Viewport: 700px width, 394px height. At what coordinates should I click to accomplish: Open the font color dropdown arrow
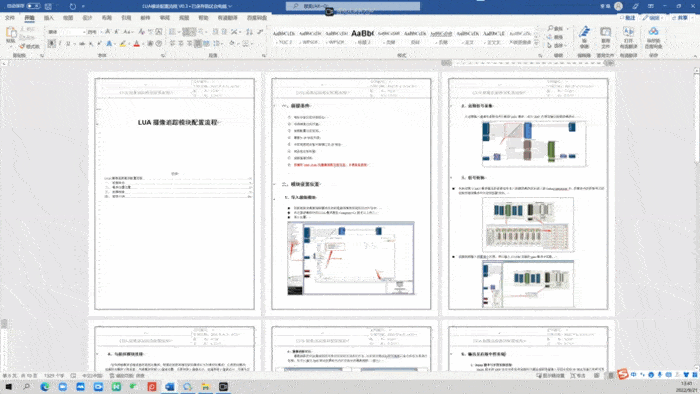143,43
